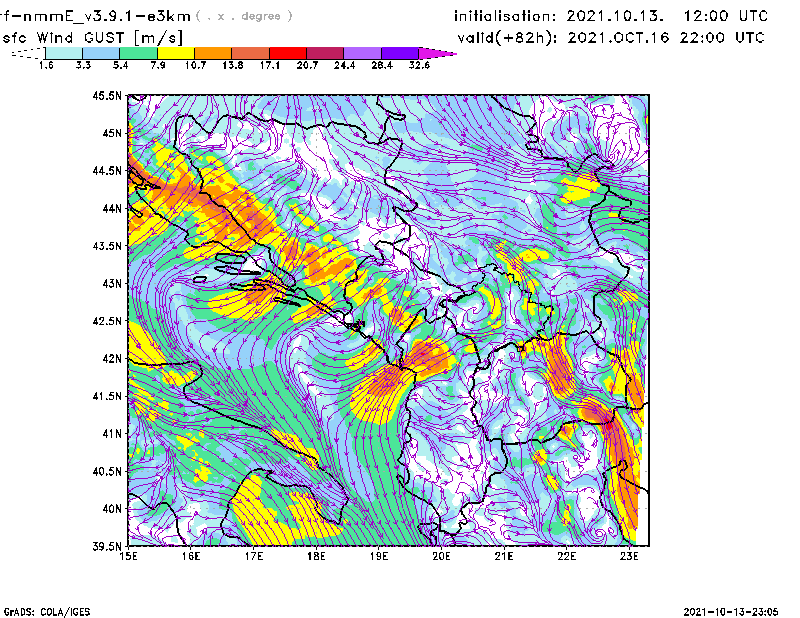Click the green legend swatch (5.4–7.9)
Screen dimensions: 800x618
tap(138, 53)
